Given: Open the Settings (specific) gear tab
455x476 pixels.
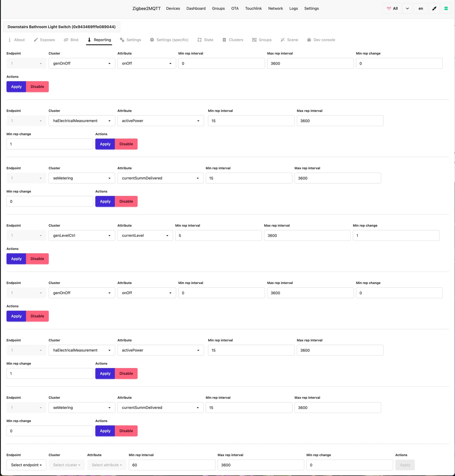Looking at the screenshot, I should click(x=169, y=40).
